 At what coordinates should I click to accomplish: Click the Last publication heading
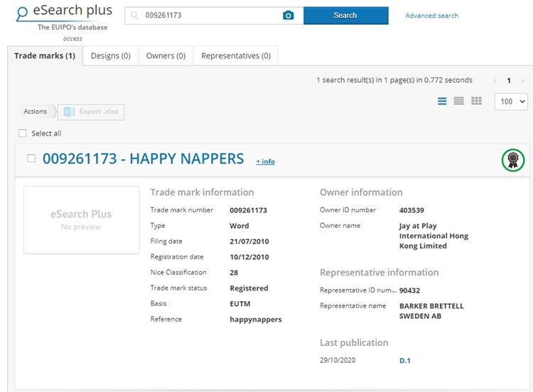click(x=354, y=342)
